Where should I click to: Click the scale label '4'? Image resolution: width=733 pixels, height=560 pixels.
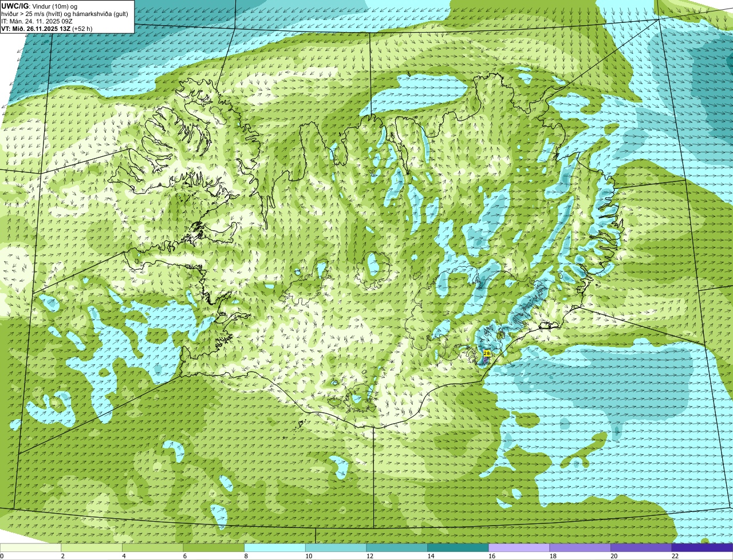(x=124, y=556)
